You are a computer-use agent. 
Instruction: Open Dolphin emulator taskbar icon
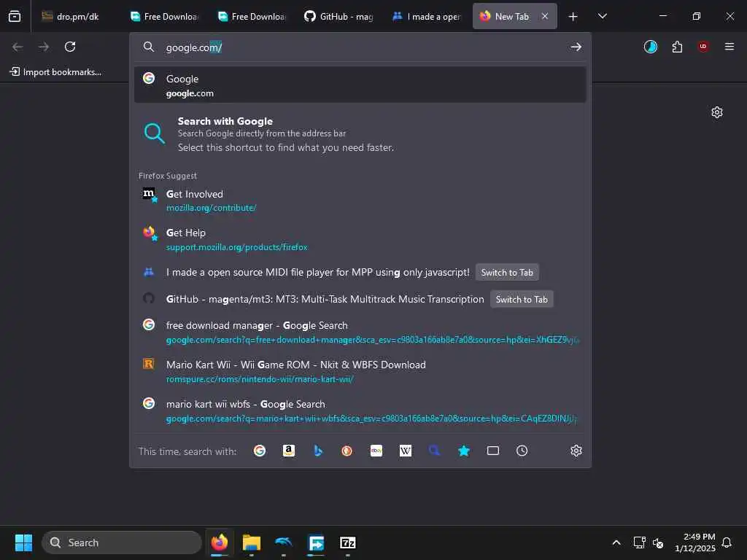click(284, 542)
